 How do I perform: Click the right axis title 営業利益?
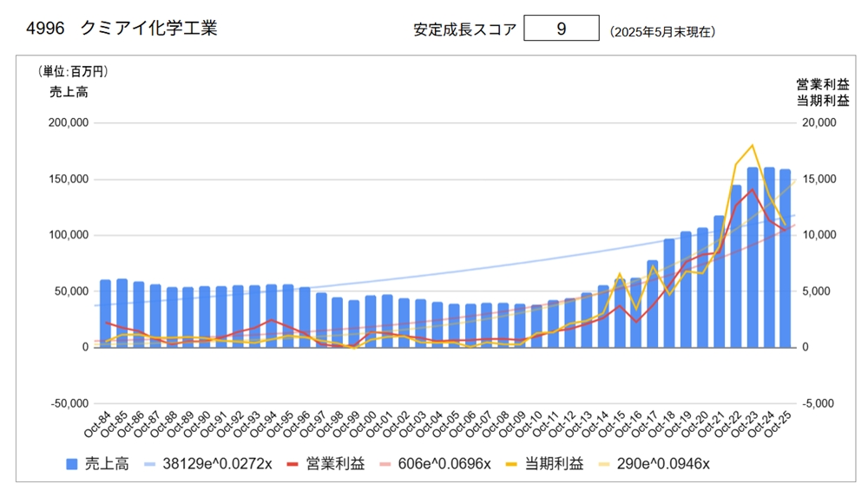click(x=823, y=85)
